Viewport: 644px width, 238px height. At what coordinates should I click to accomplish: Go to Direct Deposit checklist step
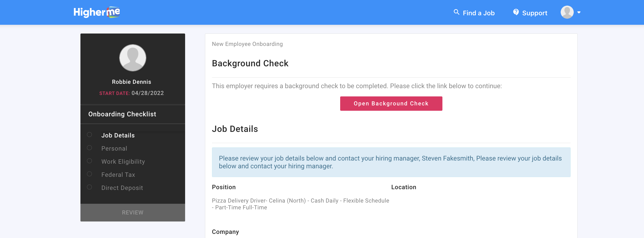122,188
